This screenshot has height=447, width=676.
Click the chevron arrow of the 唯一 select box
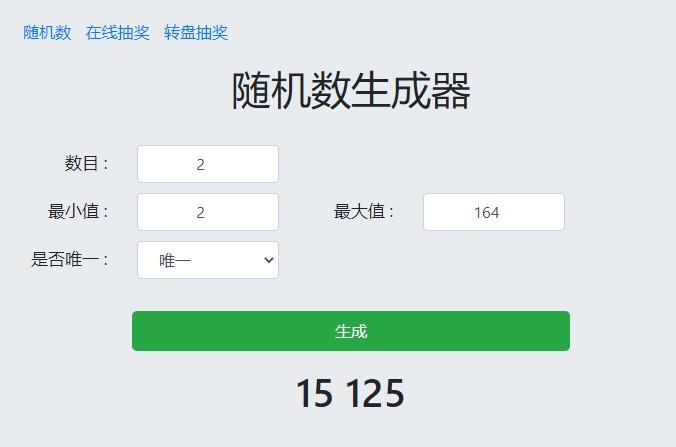[269, 260]
